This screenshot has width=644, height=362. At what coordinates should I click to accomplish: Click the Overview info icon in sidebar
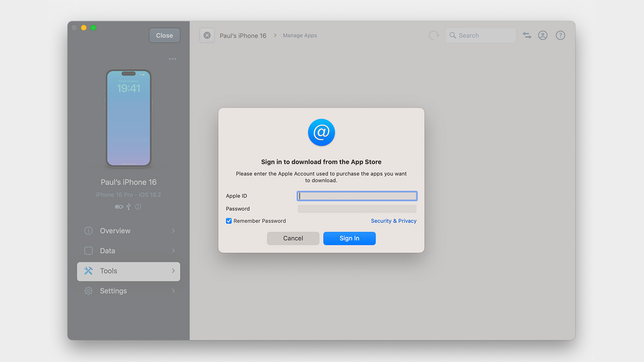[89, 230]
